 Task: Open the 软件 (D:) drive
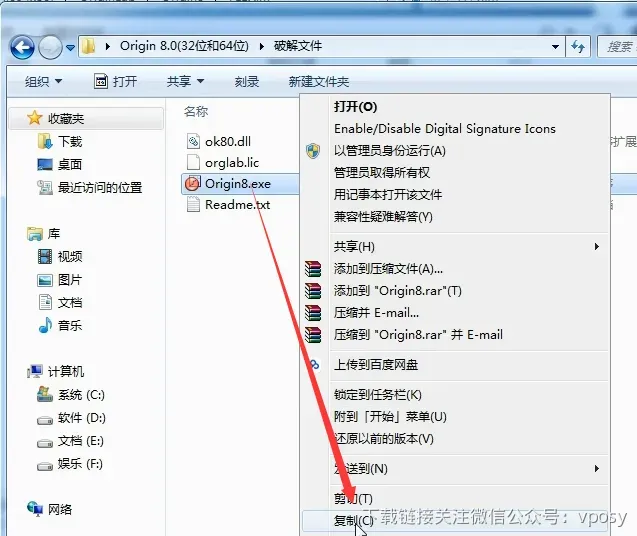point(82,418)
